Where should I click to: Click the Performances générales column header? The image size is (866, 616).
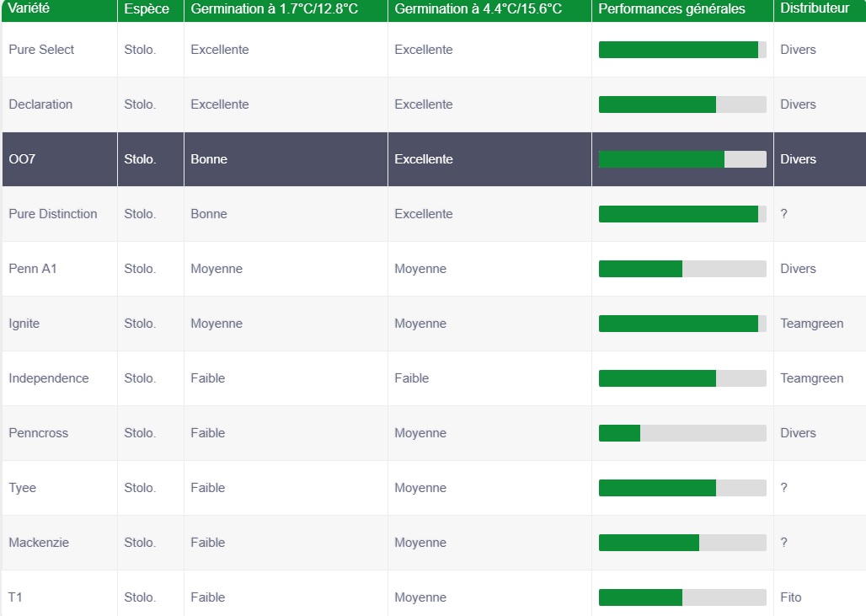click(x=671, y=9)
